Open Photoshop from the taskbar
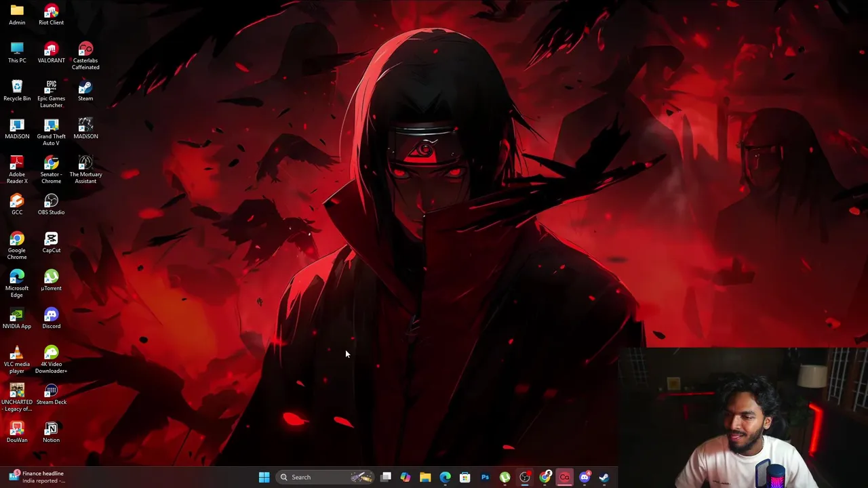Image resolution: width=868 pixels, height=488 pixels. click(x=485, y=477)
